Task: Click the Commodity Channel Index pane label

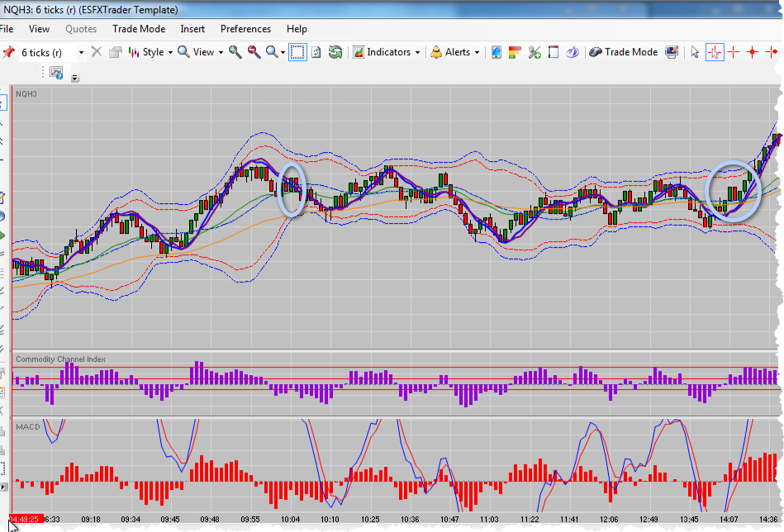Action: [x=60, y=359]
